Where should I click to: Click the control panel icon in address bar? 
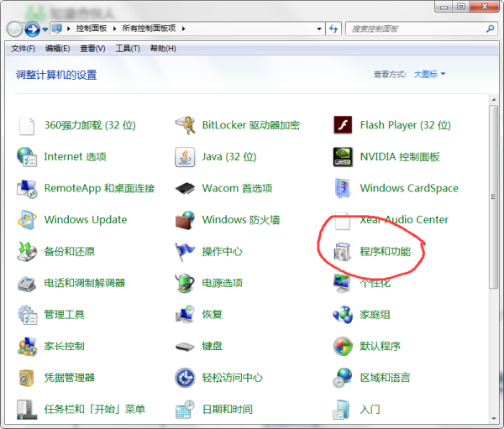[x=57, y=29]
